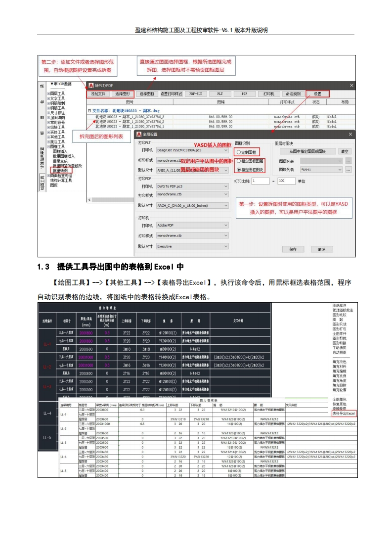Screen dimensions: 392x555
Task: Select 批量转图 in the tree
Action: [60, 171]
